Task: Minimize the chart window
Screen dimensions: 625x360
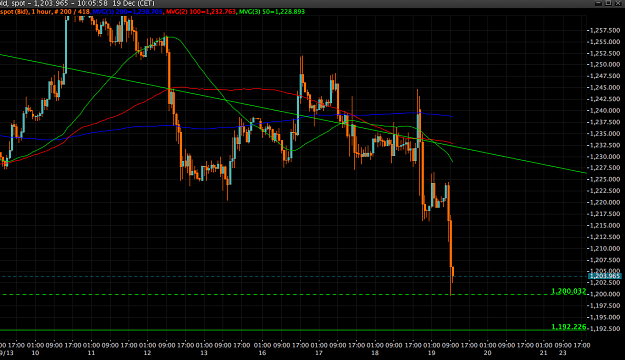Action: point(598,3)
